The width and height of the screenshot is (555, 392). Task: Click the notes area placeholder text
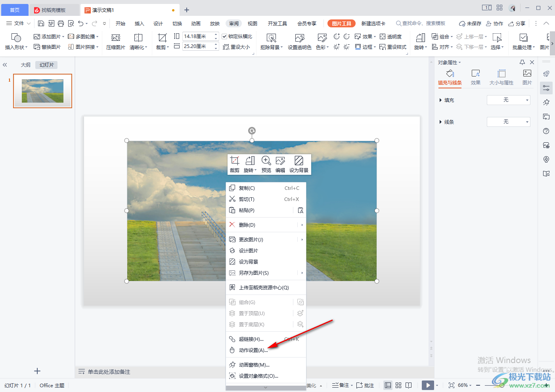[x=109, y=372]
